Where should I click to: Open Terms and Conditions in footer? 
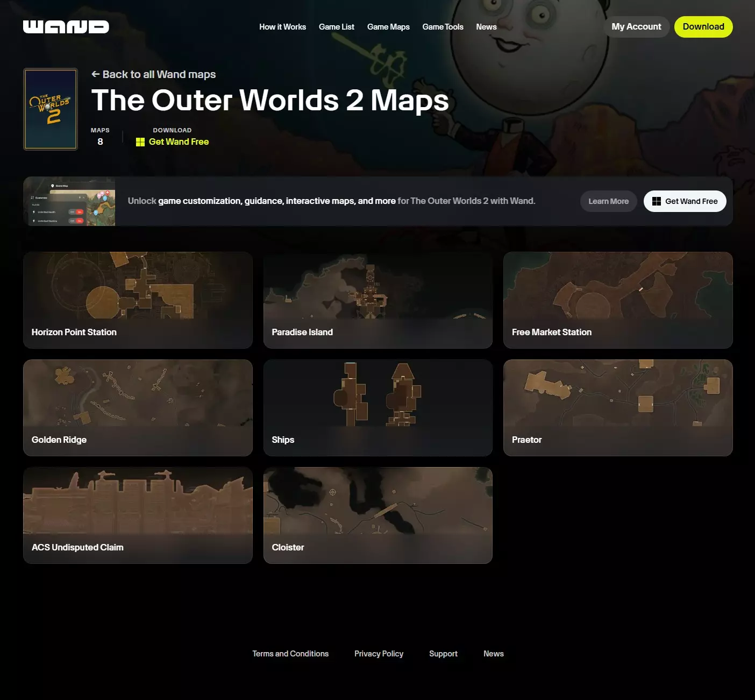pyautogui.click(x=290, y=654)
